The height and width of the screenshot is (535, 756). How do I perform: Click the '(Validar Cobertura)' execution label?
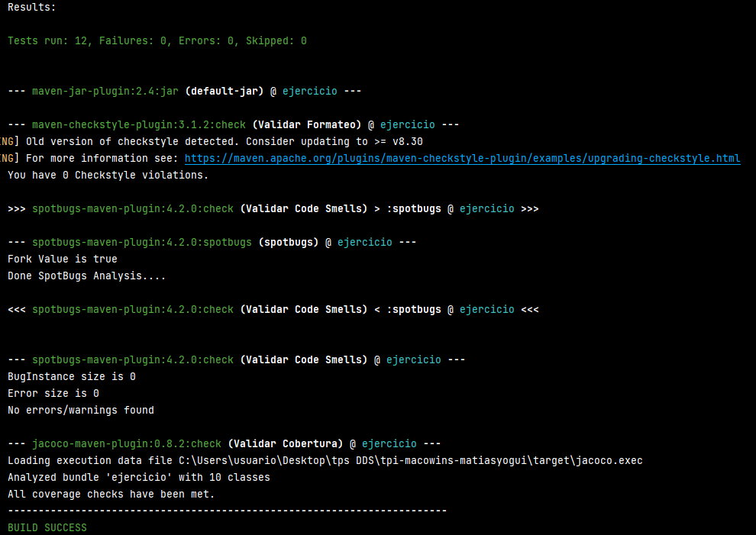[x=286, y=444]
